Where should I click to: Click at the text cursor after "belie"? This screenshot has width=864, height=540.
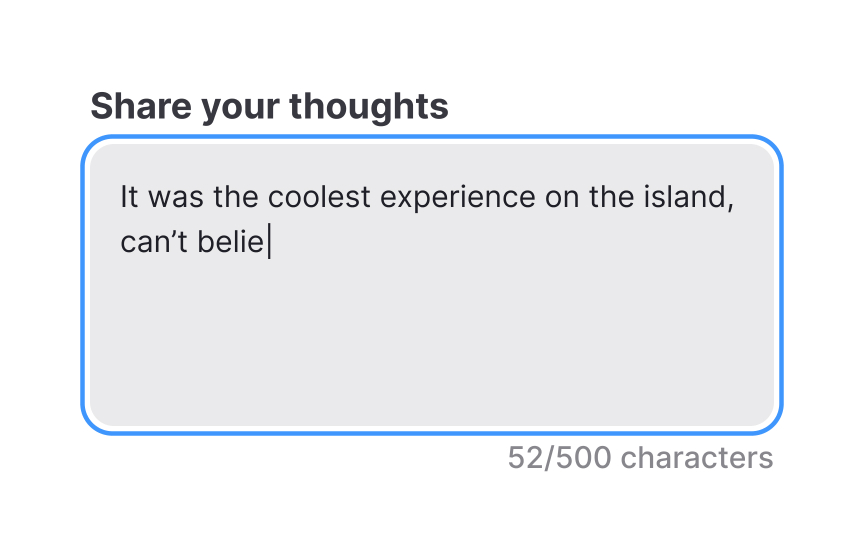(x=269, y=243)
